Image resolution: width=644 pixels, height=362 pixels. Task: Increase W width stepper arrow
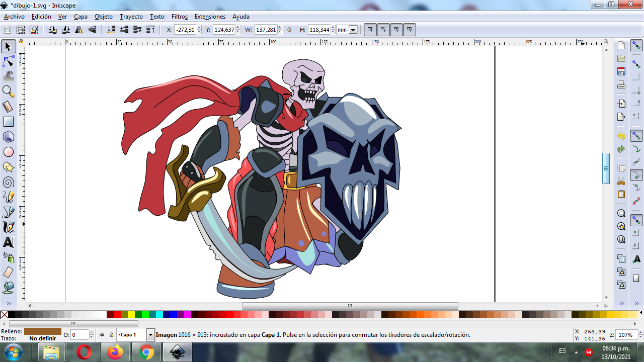coord(280,28)
